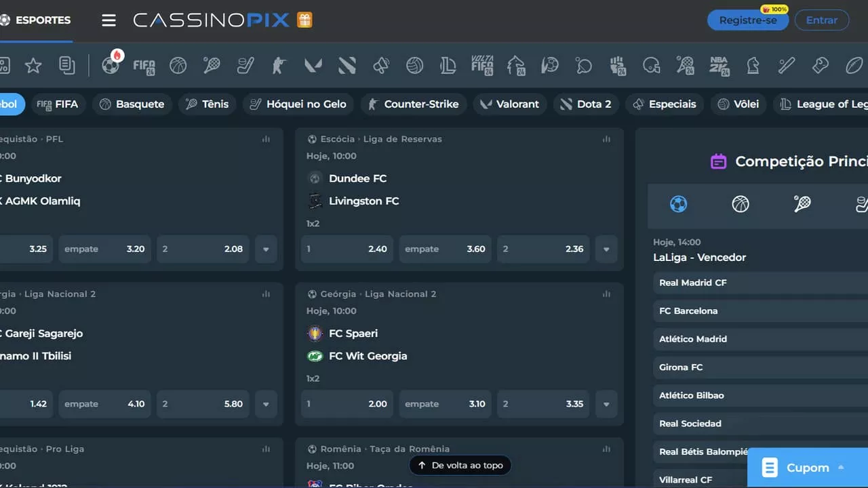Screen dimensions: 868x488
Task: Switch to the FIFA tab
Action: point(58,104)
